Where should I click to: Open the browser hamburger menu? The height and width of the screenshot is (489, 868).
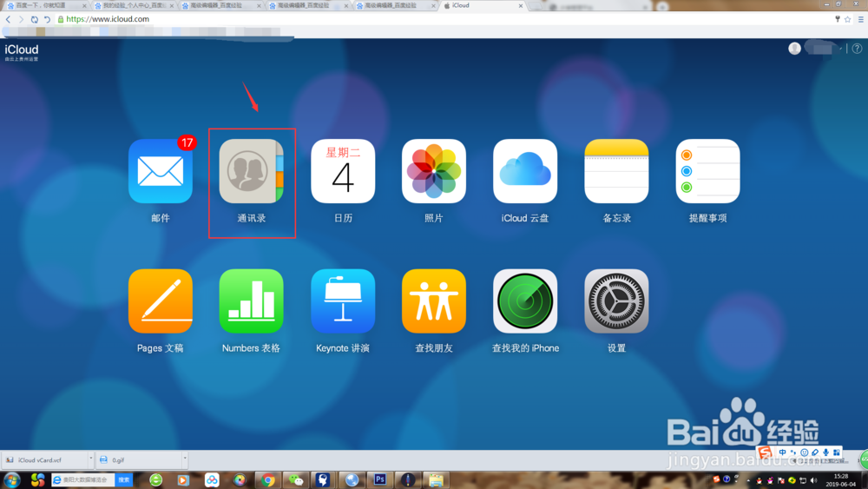861,19
